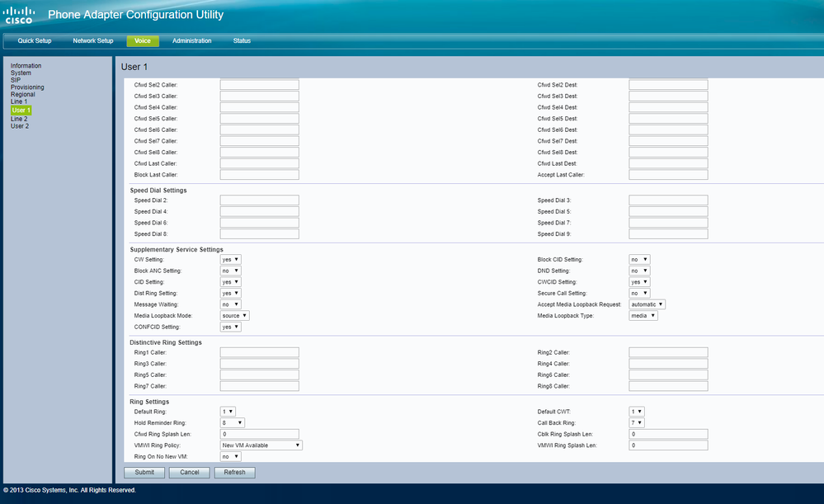Image resolution: width=824 pixels, height=504 pixels.
Task: Expand VMWI Ring Policy dropdown
Action: coord(261,445)
